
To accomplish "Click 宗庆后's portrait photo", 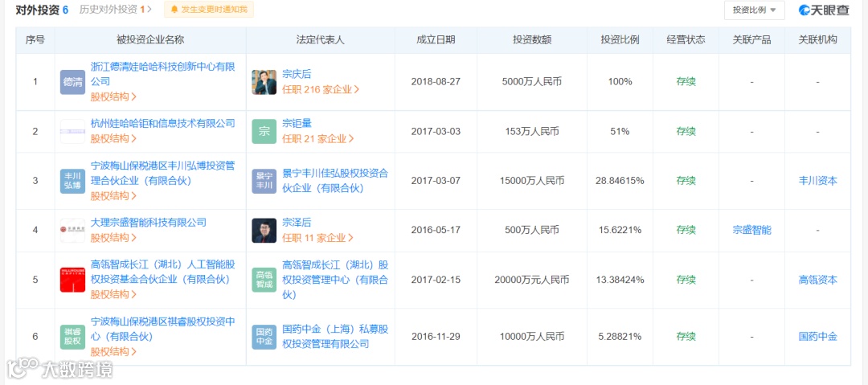I will [264, 82].
